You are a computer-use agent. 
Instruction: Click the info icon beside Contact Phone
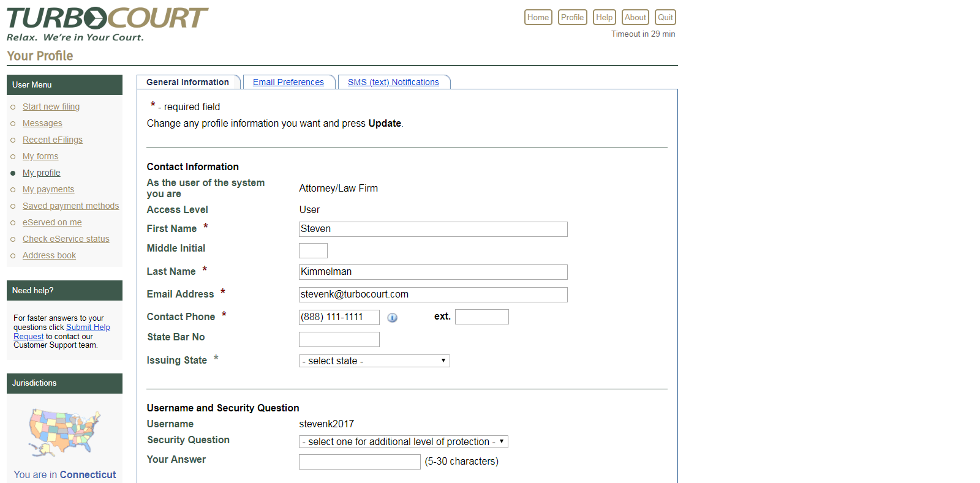(x=393, y=318)
